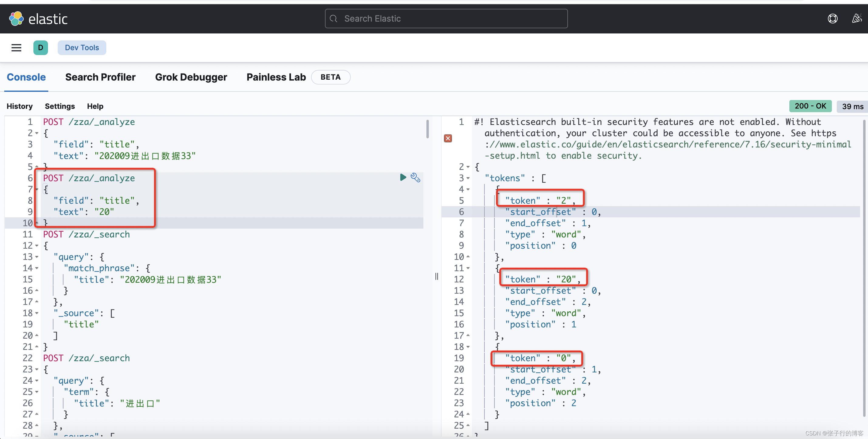This screenshot has width=868, height=439.
Task: Open the Painless Lab tab
Action: (276, 77)
